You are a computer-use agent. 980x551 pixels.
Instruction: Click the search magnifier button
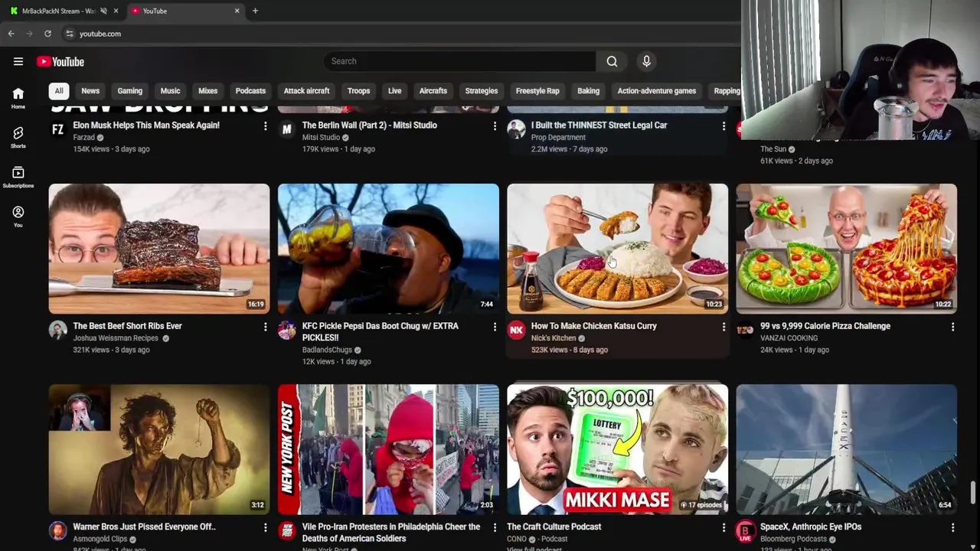click(612, 61)
